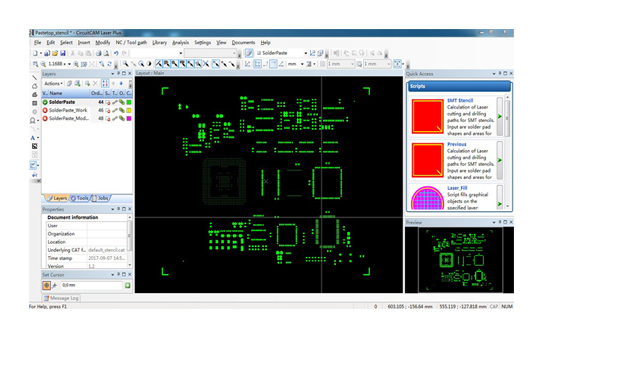Click the Set Cursor coordinate input field

tap(91, 285)
